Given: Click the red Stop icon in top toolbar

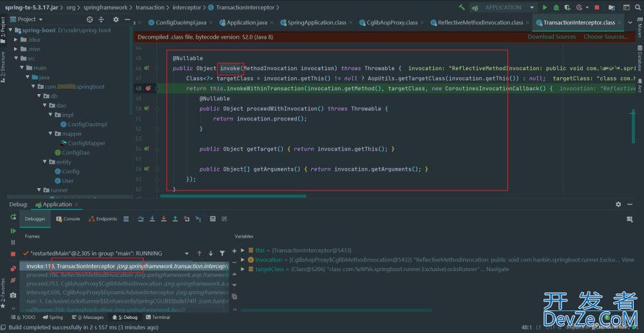Looking at the screenshot, I should (597, 7).
